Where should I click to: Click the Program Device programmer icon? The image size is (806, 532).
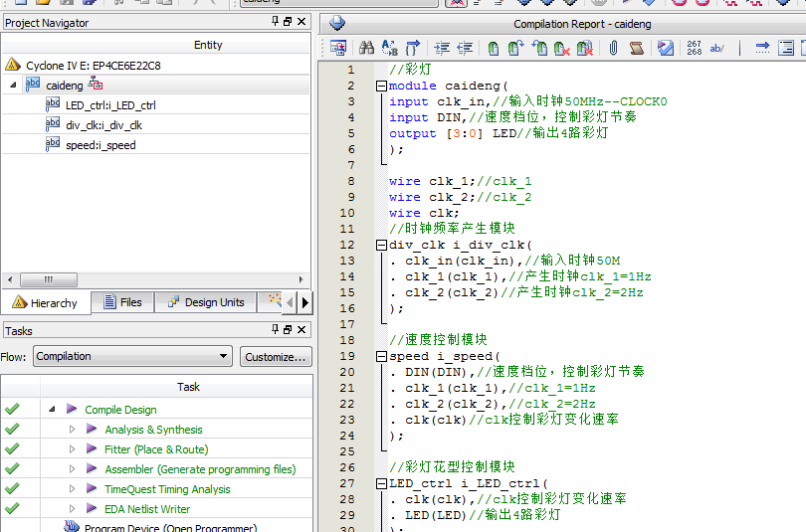71,527
